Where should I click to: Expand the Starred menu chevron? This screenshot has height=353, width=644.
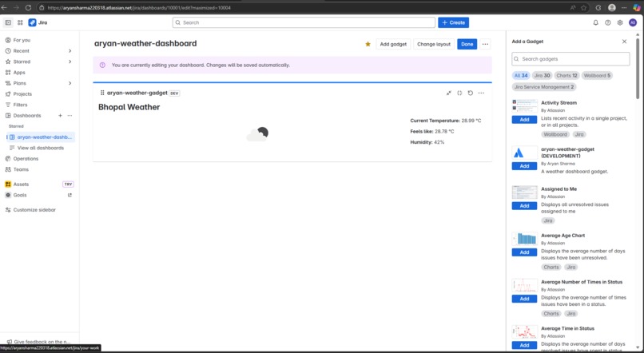tap(70, 61)
